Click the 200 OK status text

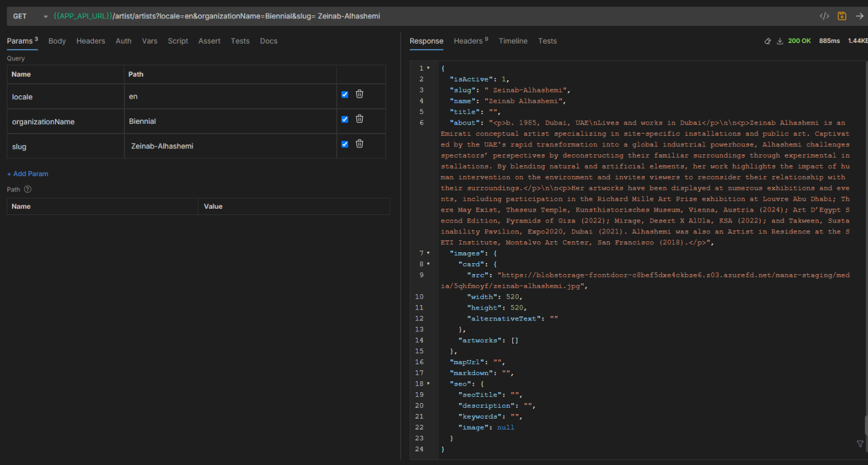point(799,41)
